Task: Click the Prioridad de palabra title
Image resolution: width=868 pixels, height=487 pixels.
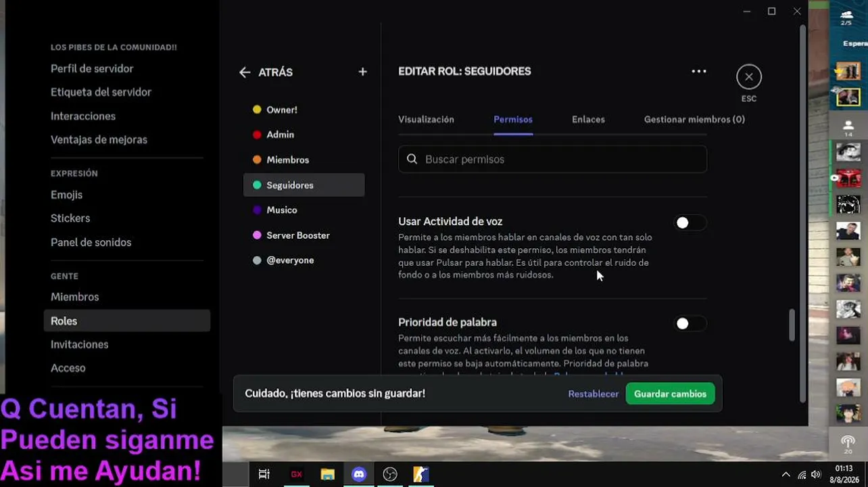Action: [x=448, y=323]
